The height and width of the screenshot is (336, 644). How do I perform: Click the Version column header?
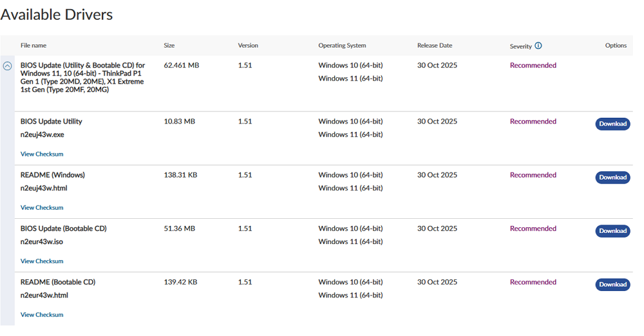click(x=248, y=46)
